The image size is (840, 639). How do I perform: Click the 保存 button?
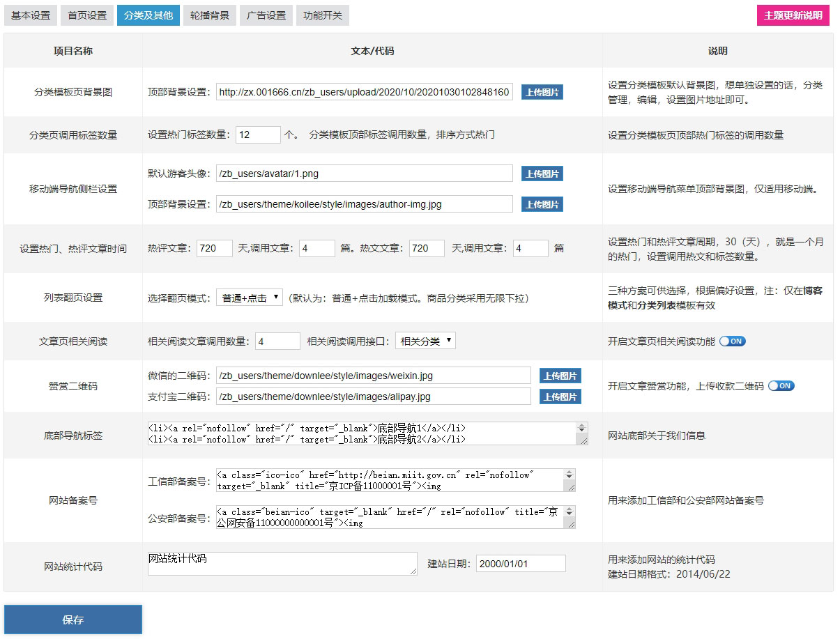[x=73, y=619]
